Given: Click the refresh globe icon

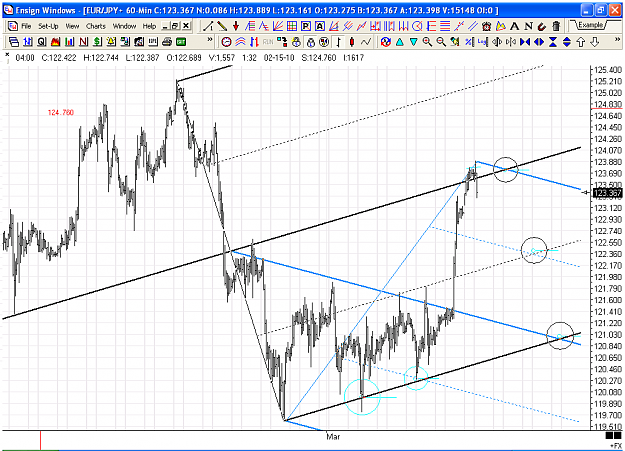Looking at the screenshot, I should [385, 41].
